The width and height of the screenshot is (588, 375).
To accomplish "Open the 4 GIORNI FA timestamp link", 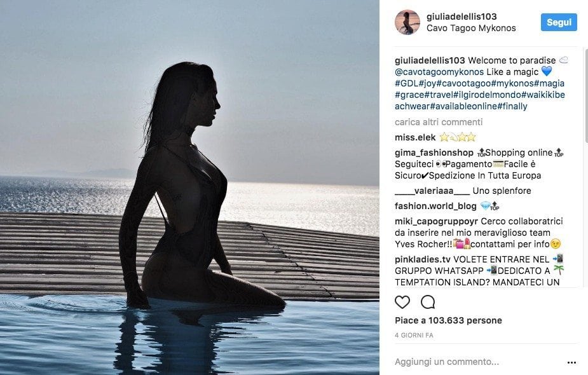I will click(x=414, y=335).
